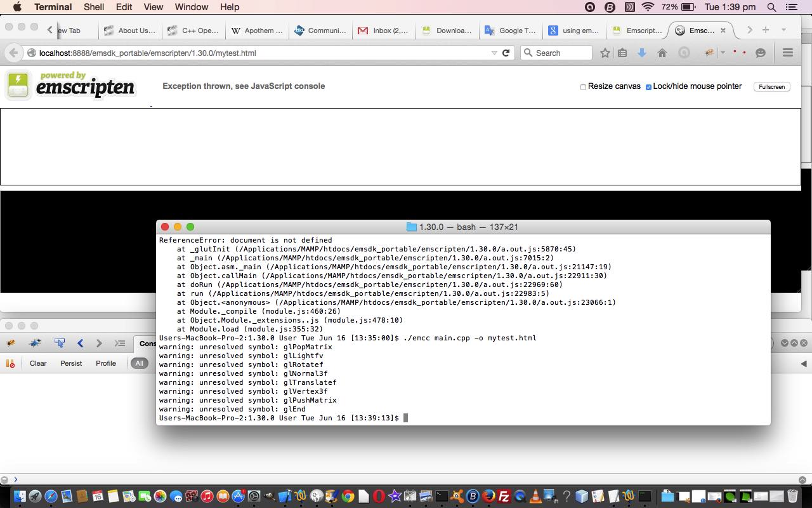Click the chat smiley icon in toolbar
The width and height of the screenshot is (812, 508).
[x=761, y=53]
